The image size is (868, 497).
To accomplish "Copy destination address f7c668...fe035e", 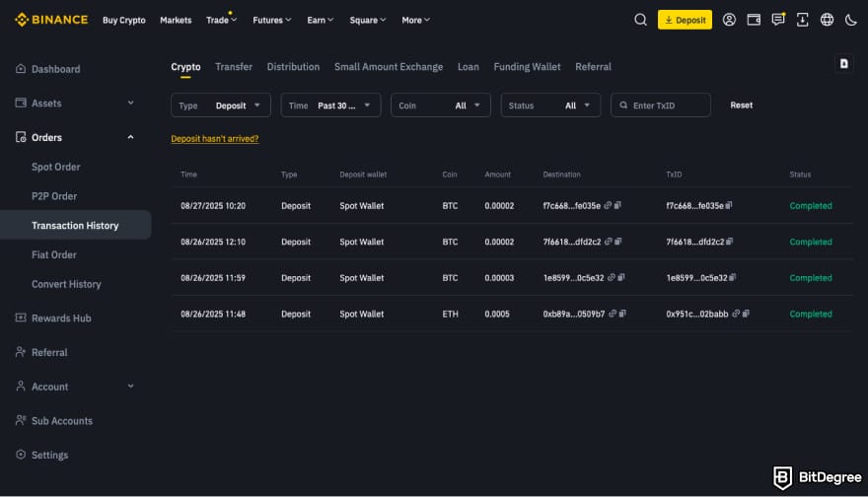I will point(617,205).
